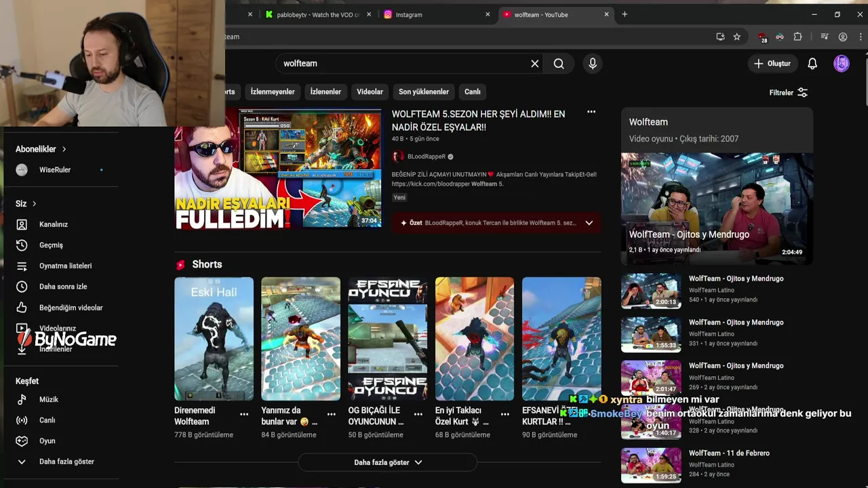Screen dimensions: 868x488
Task: Open options for the WOLFTEAM 5.SEZON video
Action: tap(591, 112)
